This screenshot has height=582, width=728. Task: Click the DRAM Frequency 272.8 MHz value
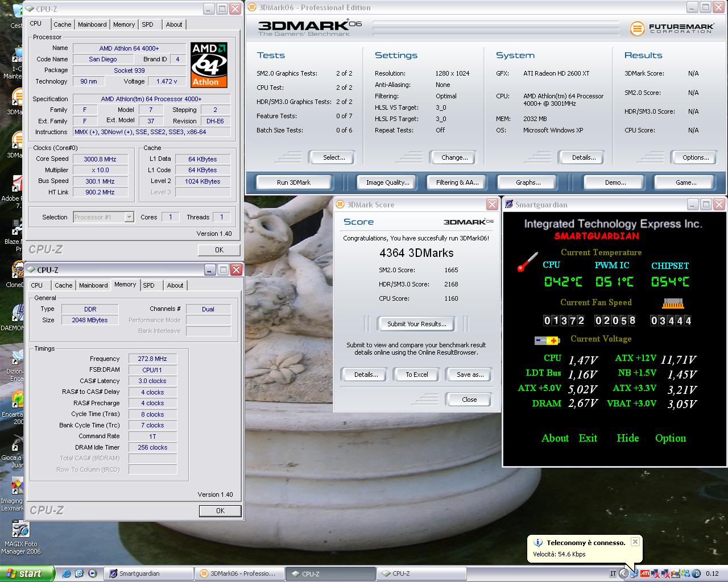[152, 359]
